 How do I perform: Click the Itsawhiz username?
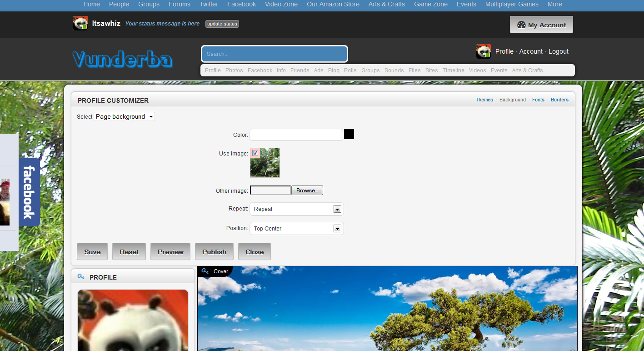click(x=106, y=23)
